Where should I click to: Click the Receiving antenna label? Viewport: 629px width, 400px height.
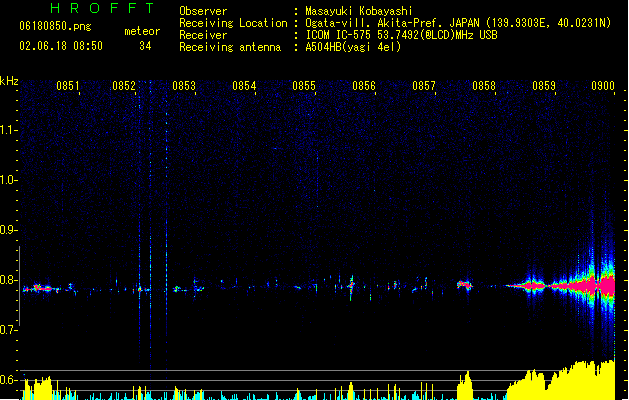(230, 47)
